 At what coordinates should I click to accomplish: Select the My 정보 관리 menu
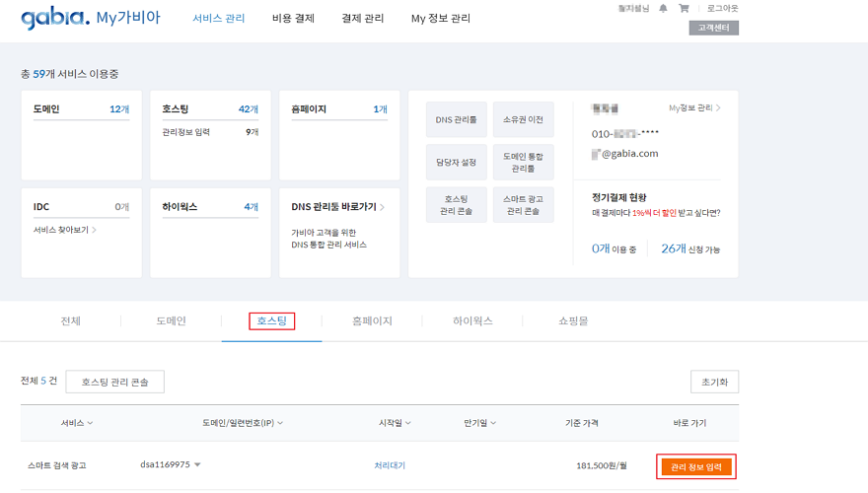point(441,19)
